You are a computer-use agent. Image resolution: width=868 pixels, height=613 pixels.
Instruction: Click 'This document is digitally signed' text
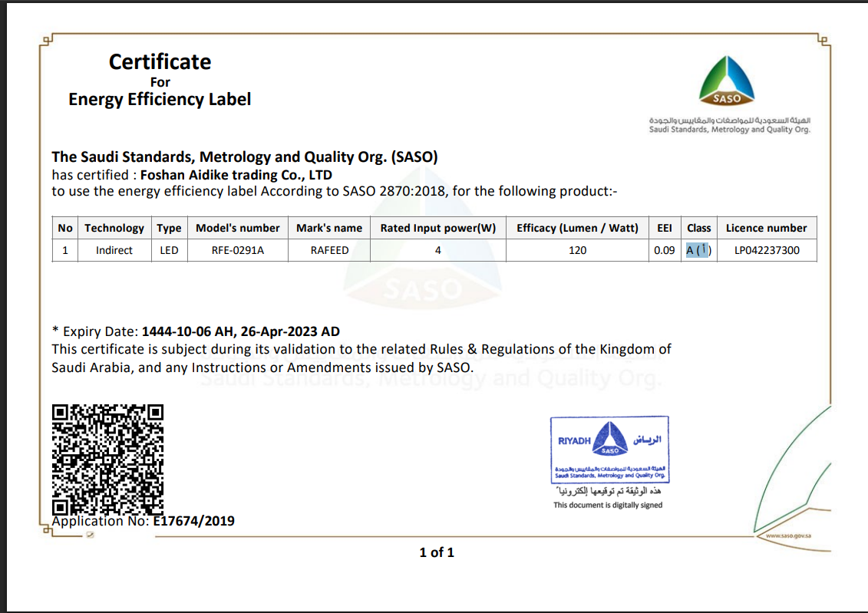tap(608, 505)
